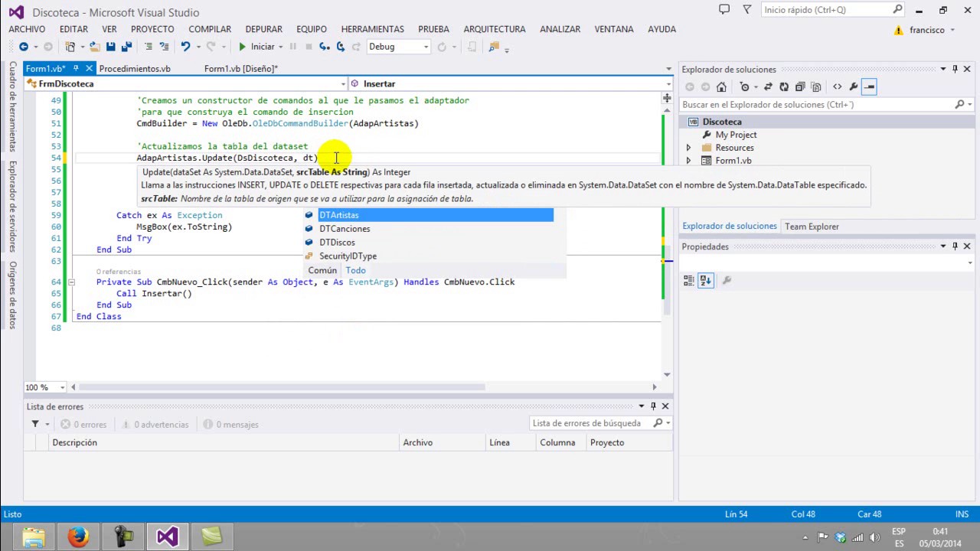The image size is (980, 551).
Task: Click the error list filter funnel icon
Action: point(35,424)
